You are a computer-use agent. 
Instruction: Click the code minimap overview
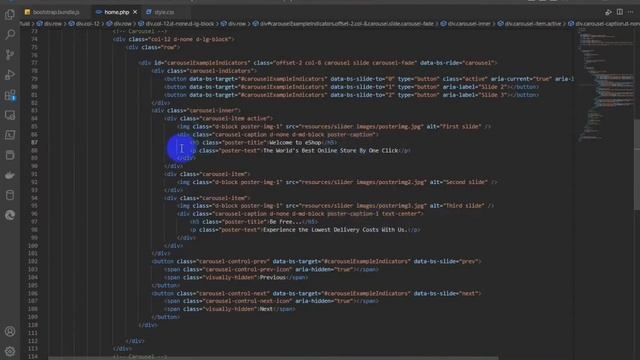(x=606, y=86)
